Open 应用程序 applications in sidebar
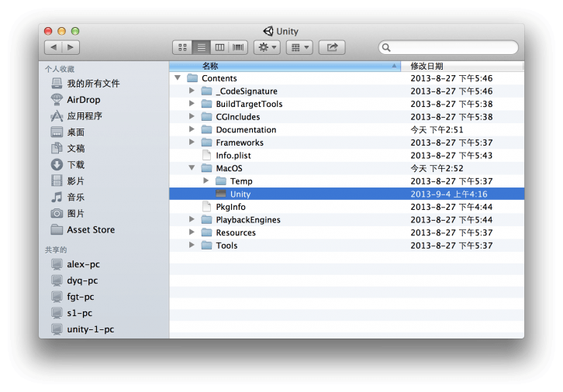Screen dimensions: 563x392 84,116
